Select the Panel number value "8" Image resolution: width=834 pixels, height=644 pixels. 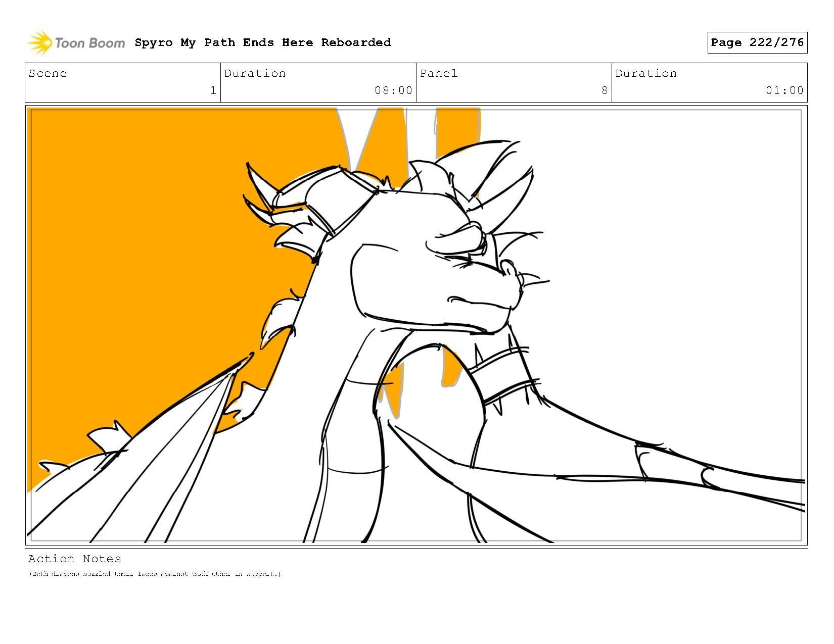(605, 90)
